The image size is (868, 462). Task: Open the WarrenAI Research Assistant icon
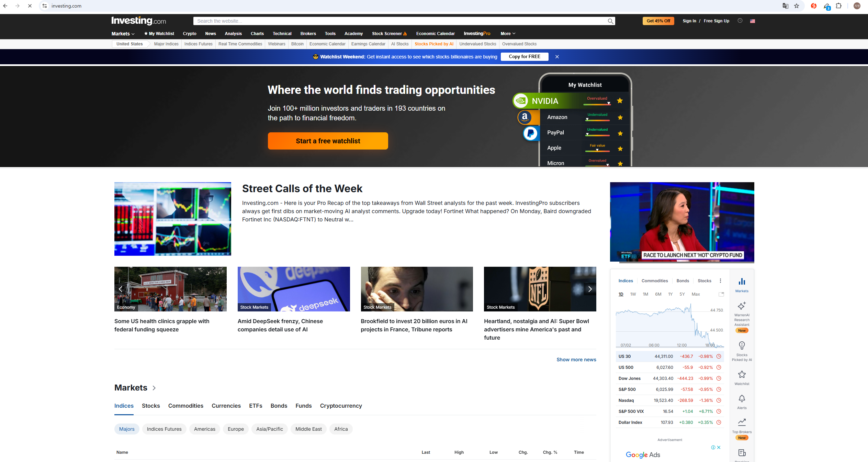point(742,306)
